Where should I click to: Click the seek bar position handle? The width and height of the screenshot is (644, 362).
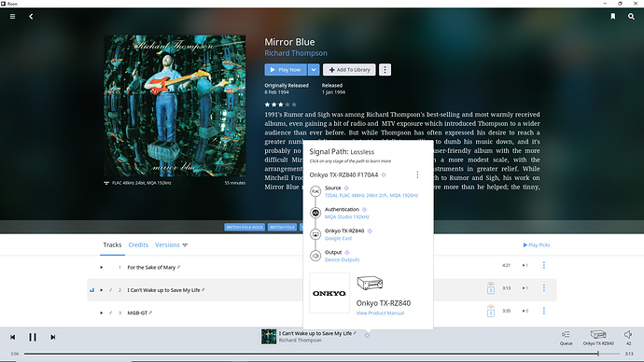[x=598, y=354]
